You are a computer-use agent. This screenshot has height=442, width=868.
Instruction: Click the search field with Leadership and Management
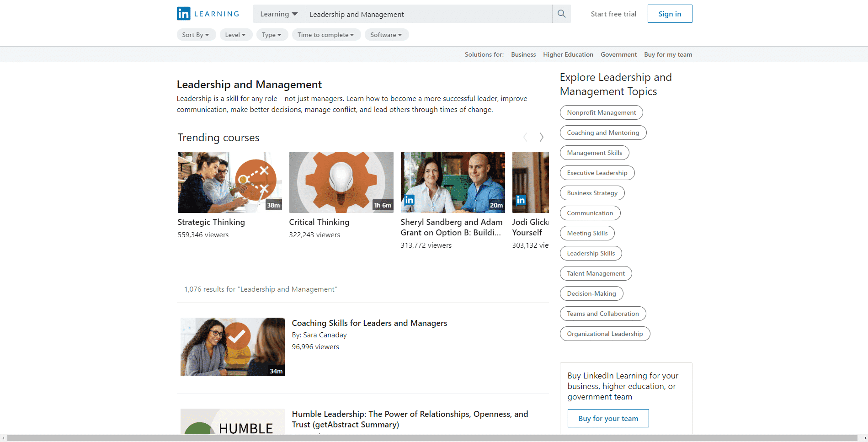(429, 14)
